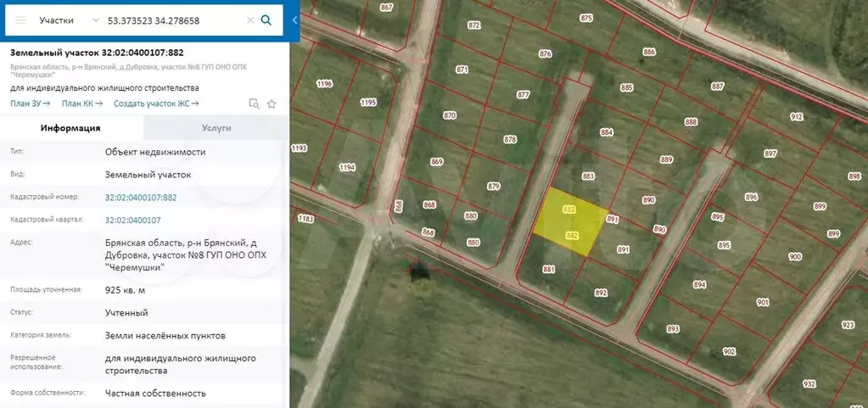Open cadastral quarter 32:02:0400107 link
Viewport: 868px width, 408px height.
coord(133,220)
